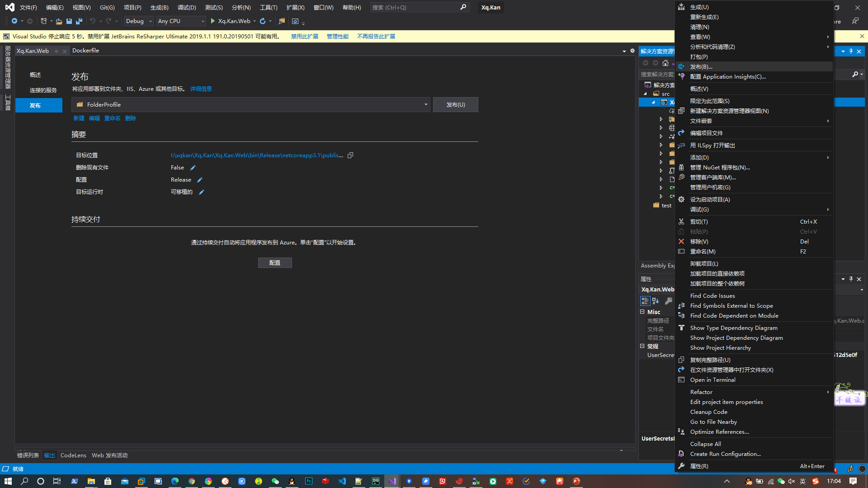Click the Open File toolbar icon
Screen dimensions: 868x488
(x=59, y=21)
